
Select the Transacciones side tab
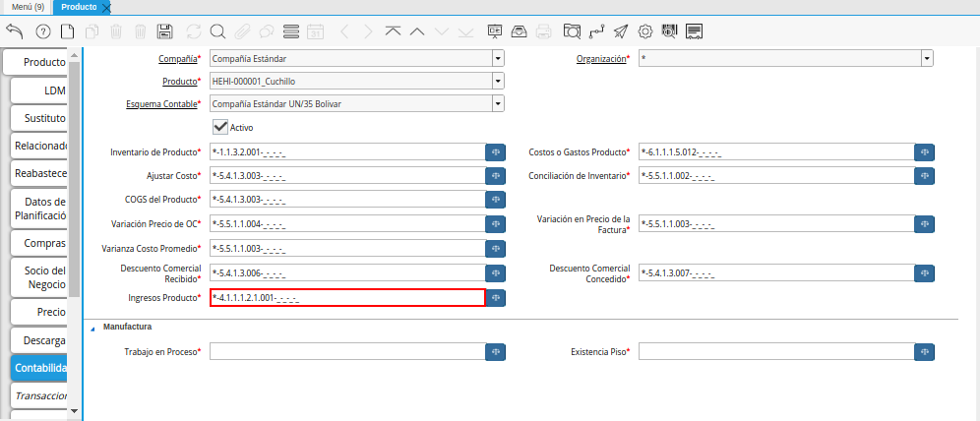pyautogui.click(x=38, y=396)
